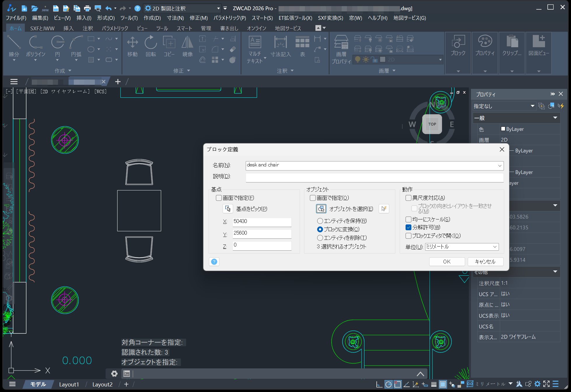Select the Arc (円弧) tool
571x392 pixels.
pos(76,46)
